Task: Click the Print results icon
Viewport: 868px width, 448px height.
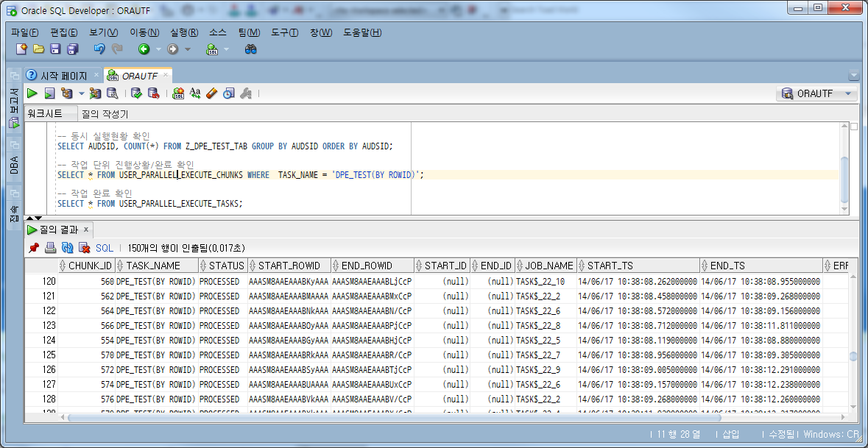Action: click(x=50, y=248)
